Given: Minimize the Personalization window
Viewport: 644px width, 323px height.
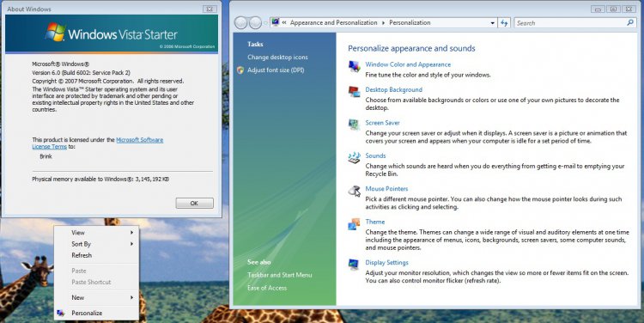Looking at the screenshot, I should click(598, 9).
